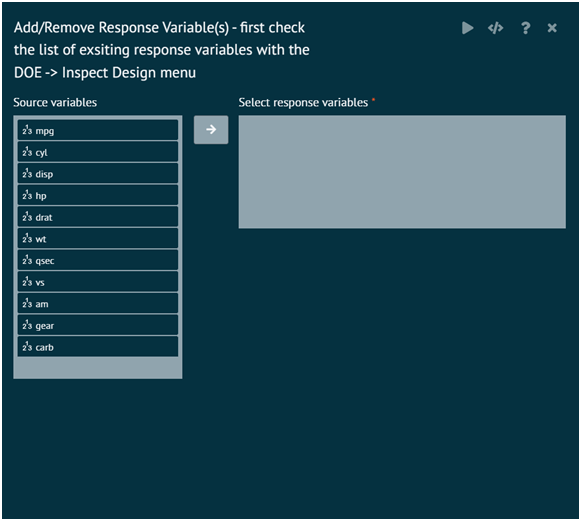Choose the hp variable
This screenshot has height=521, width=581.
click(98, 195)
